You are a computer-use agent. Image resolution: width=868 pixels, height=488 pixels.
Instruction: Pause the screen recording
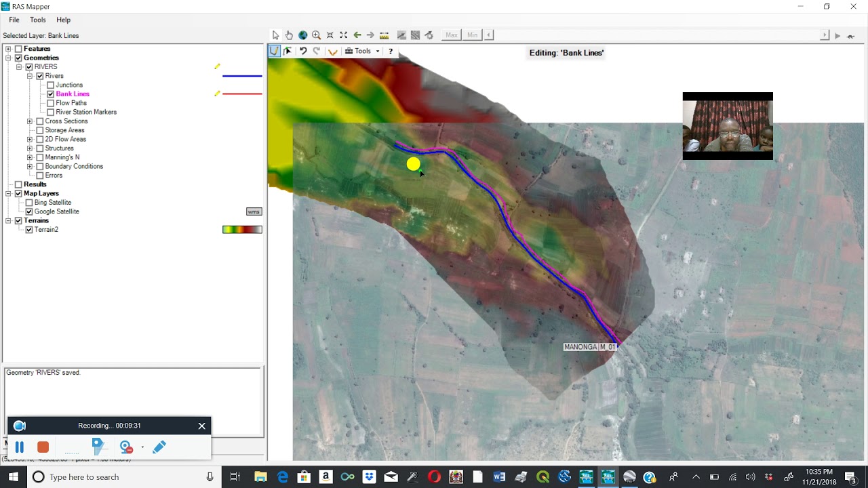pos(20,447)
